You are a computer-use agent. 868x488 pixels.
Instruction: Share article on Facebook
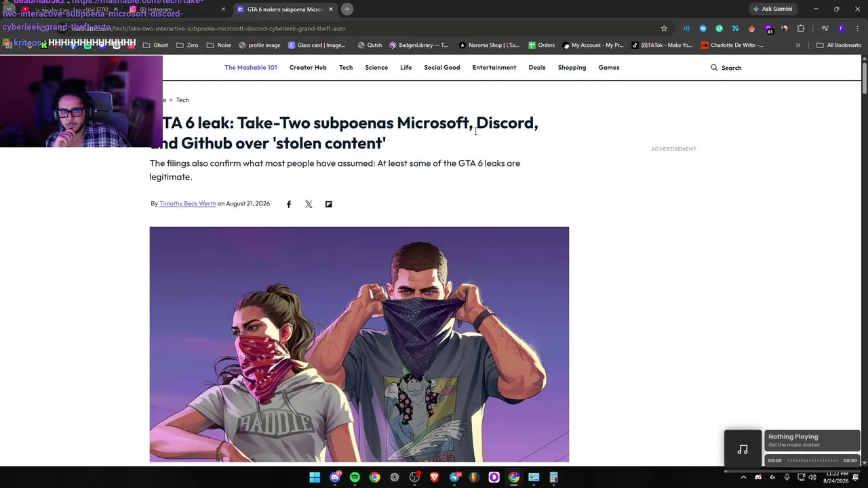[x=289, y=204]
